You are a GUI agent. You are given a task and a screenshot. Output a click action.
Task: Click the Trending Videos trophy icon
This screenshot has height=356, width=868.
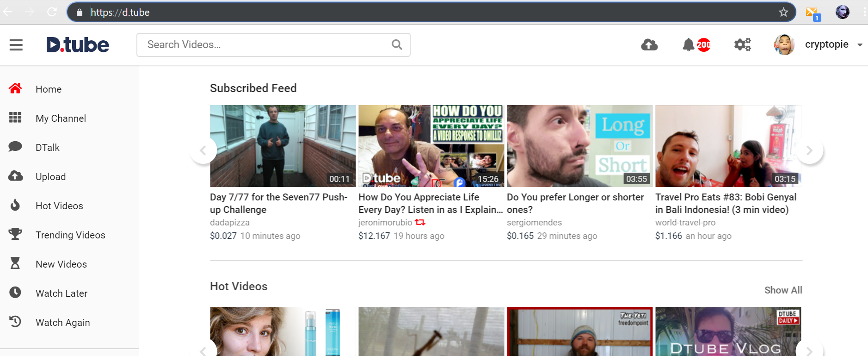[x=15, y=234]
